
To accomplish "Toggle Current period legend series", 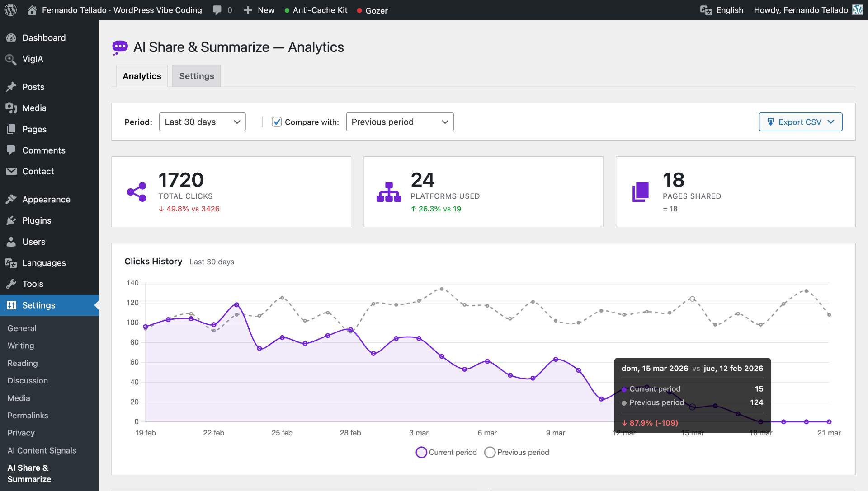I will point(446,452).
